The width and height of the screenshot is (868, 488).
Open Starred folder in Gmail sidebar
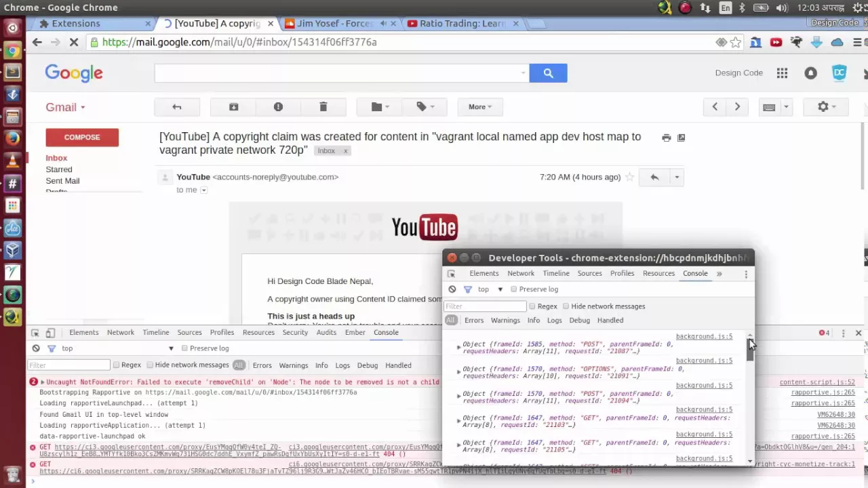pyautogui.click(x=59, y=169)
